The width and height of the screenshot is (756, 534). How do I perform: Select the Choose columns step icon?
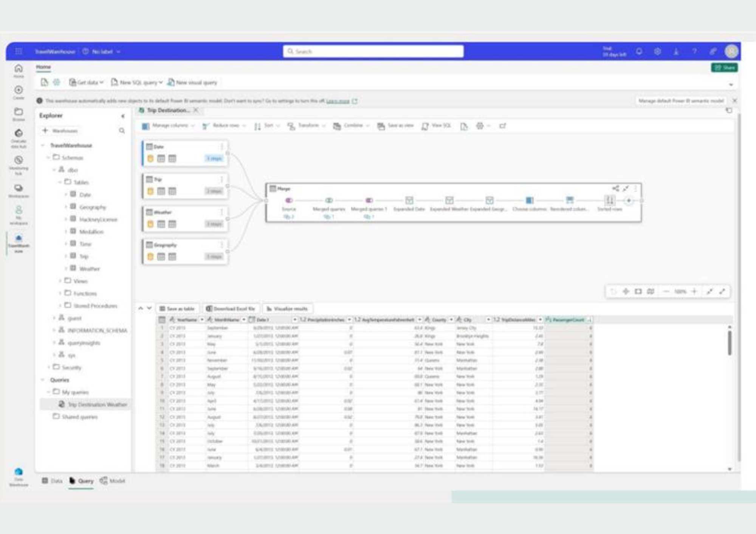point(529,201)
